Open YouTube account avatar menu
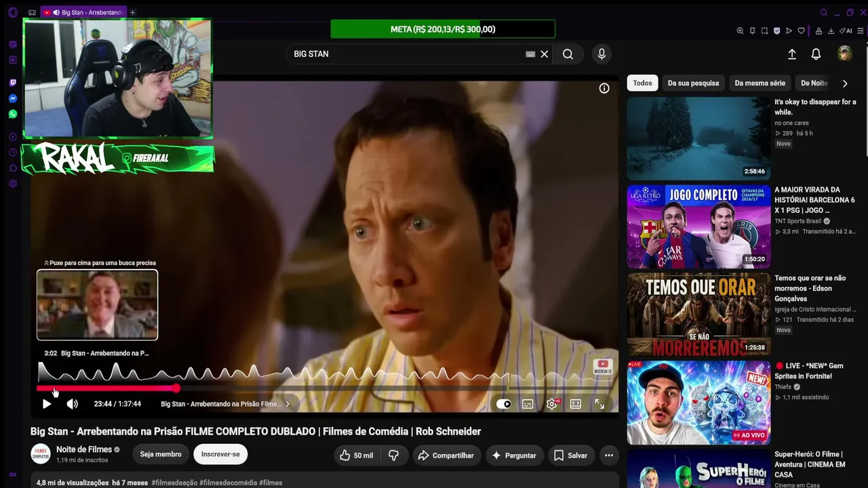868x488 pixels. 845,54
